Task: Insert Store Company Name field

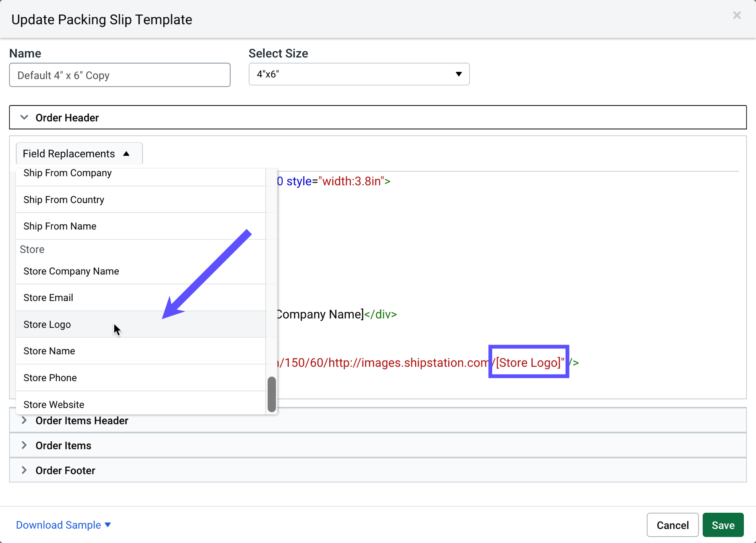Action: pos(141,271)
